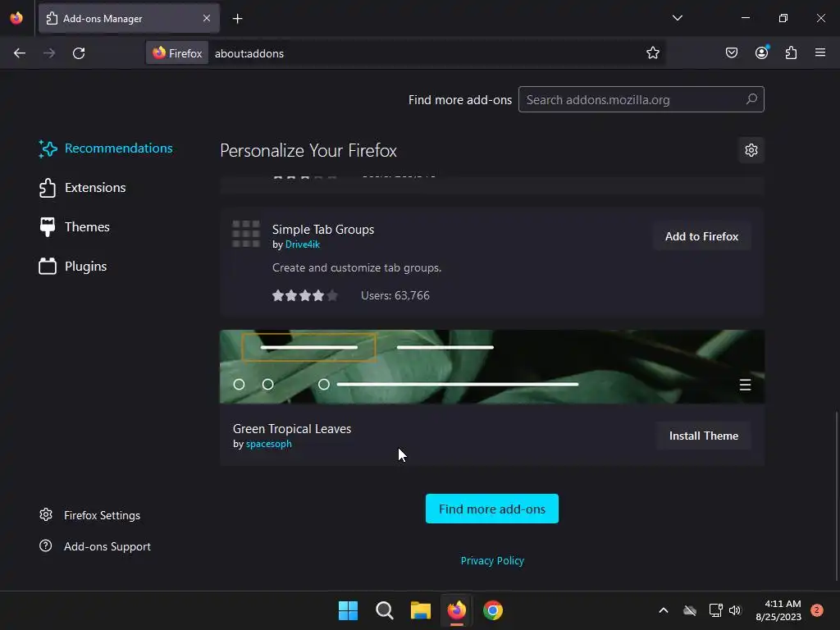Click the volume speaker tray icon

(735, 610)
